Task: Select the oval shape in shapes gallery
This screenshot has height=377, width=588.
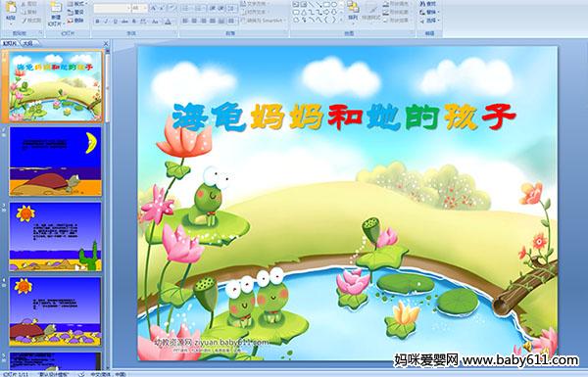Action: [333, 5]
